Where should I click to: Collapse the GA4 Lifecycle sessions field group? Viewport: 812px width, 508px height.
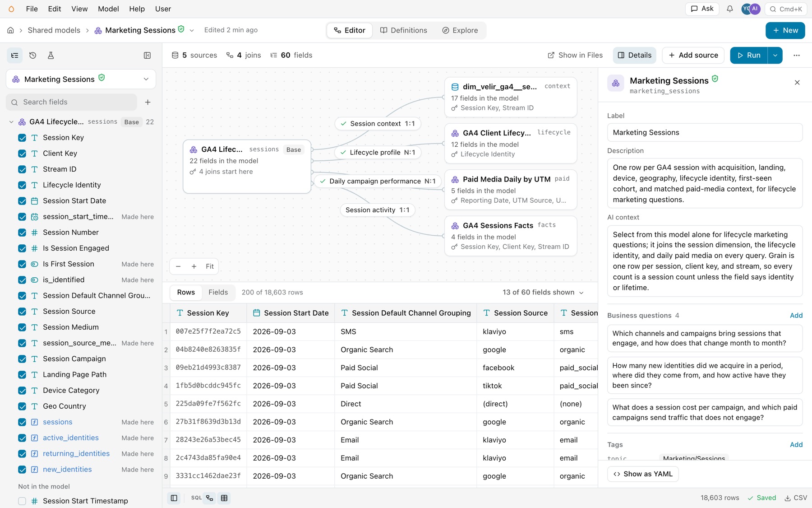11,122
